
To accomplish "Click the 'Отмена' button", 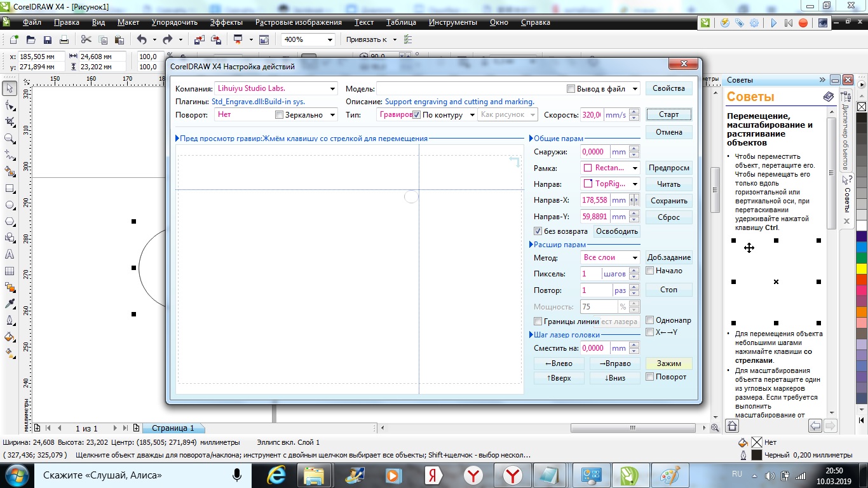I will [669, 132].
